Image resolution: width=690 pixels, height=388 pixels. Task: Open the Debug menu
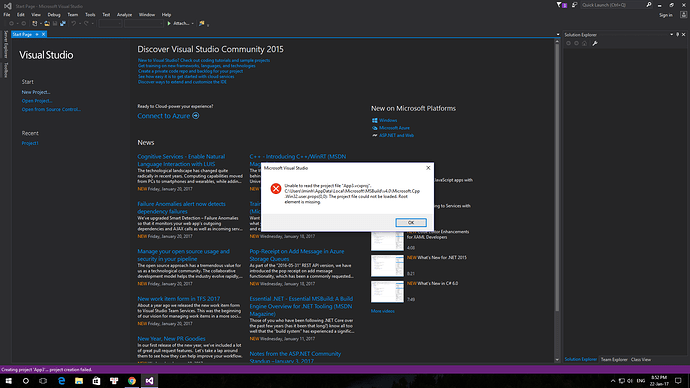(54, 15)
